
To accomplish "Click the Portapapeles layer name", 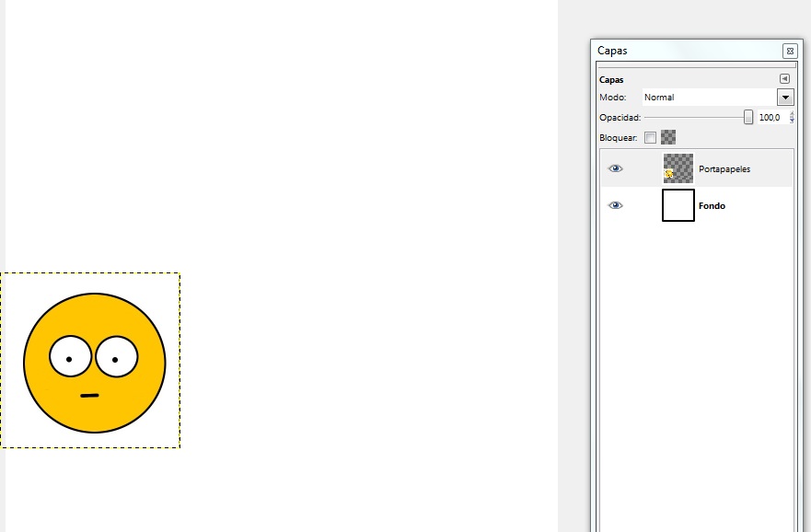I will pyautogui.click(x=724, y=169).
